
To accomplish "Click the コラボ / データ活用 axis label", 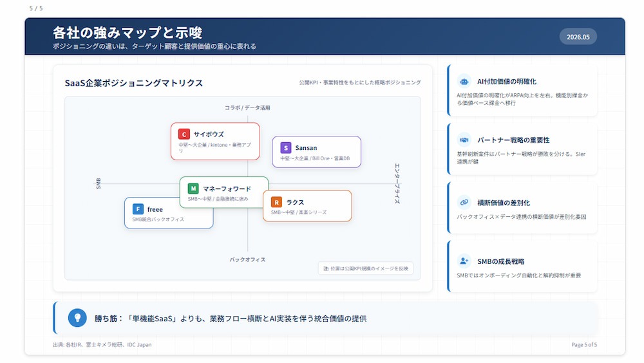I will (247, 107).
